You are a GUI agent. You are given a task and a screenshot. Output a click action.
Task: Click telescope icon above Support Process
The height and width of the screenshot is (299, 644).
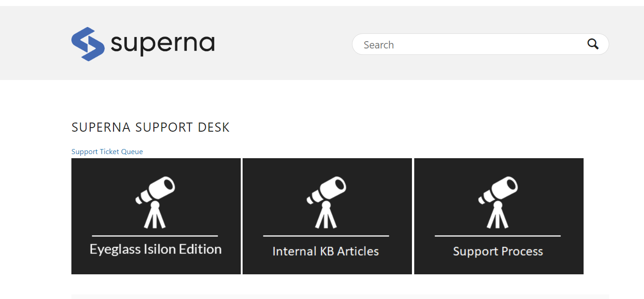point(498,202)
